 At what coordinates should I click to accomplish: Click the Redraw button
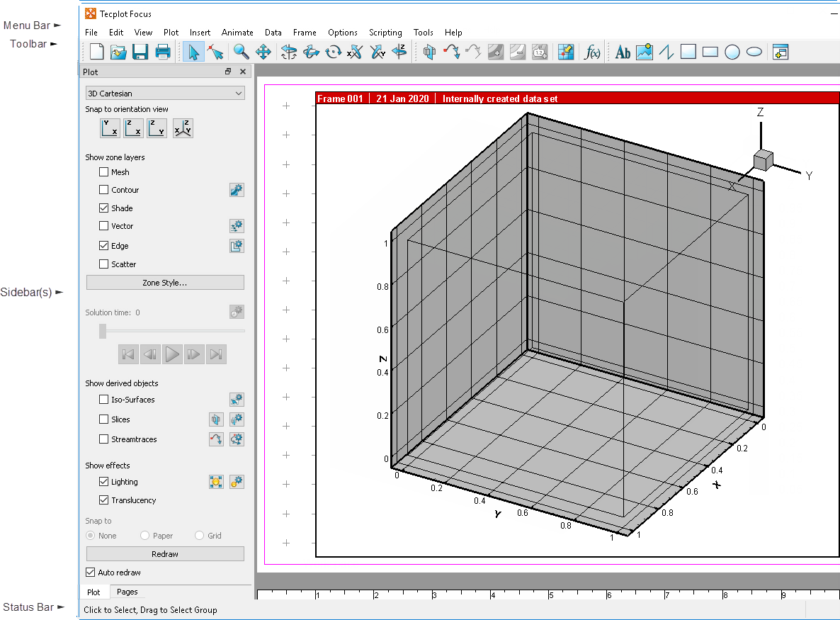pyautogui.click(x=165, y=553)
